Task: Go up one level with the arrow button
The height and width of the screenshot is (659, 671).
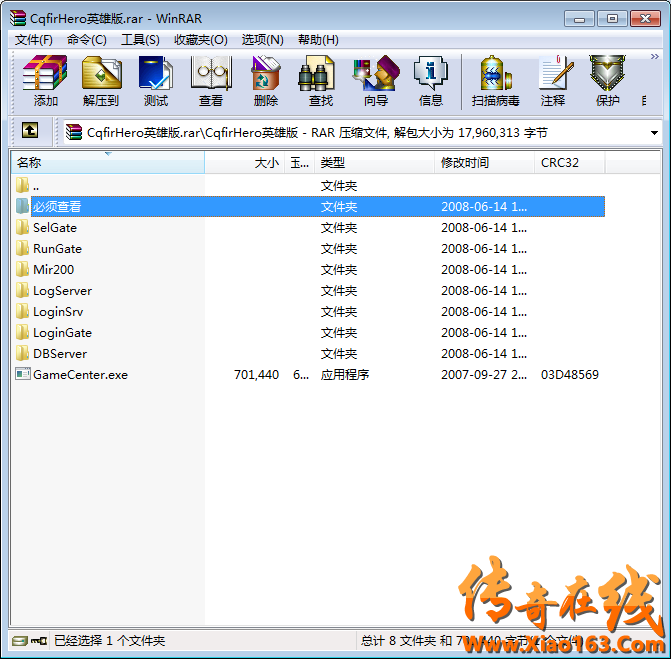Action: point(30,130)
